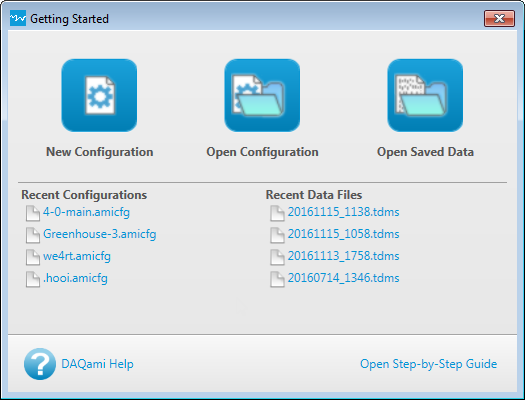Click file icon beside .hooi.amicfg

point(33,279)
